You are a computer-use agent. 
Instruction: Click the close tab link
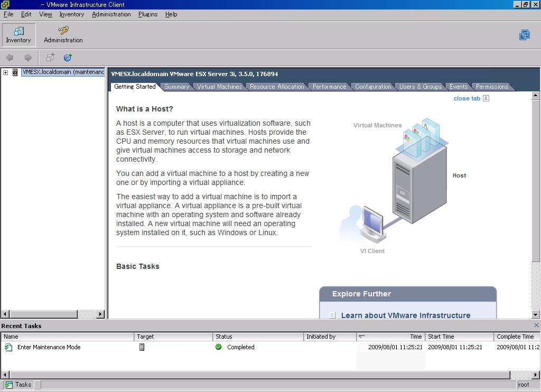[467, 98]
